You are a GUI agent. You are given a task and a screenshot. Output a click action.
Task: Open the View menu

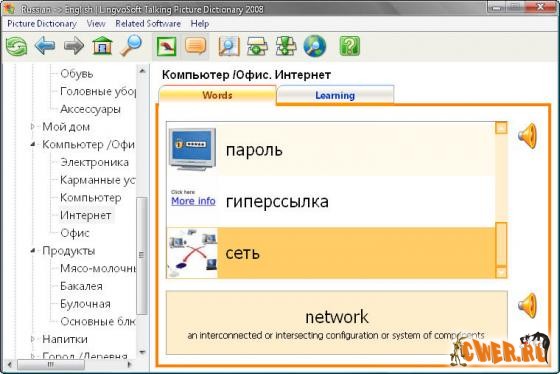[96, 24]
